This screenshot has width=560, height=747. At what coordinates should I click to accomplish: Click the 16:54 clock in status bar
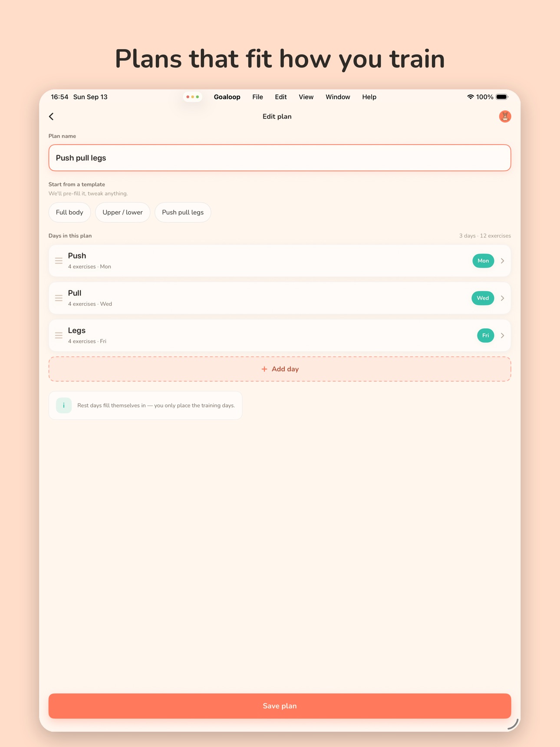(x=59, y=97)
